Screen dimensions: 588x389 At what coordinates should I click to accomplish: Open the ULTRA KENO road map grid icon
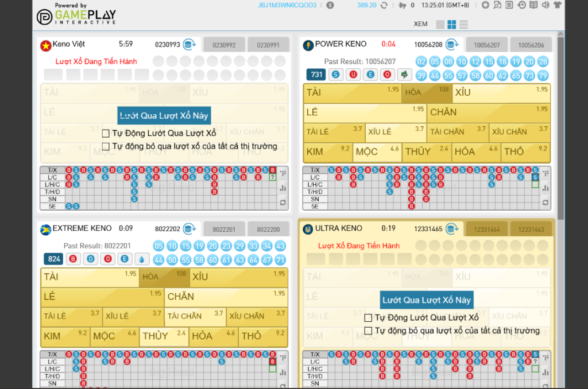[x=546, y=358]
